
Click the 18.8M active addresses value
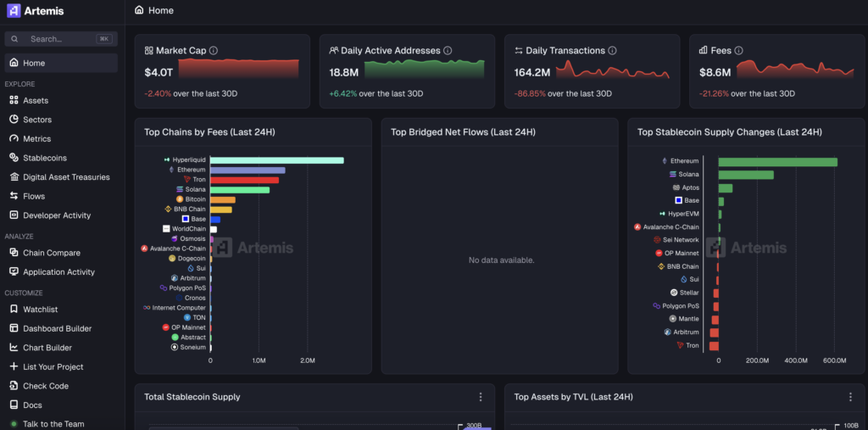tap(344, 73)
